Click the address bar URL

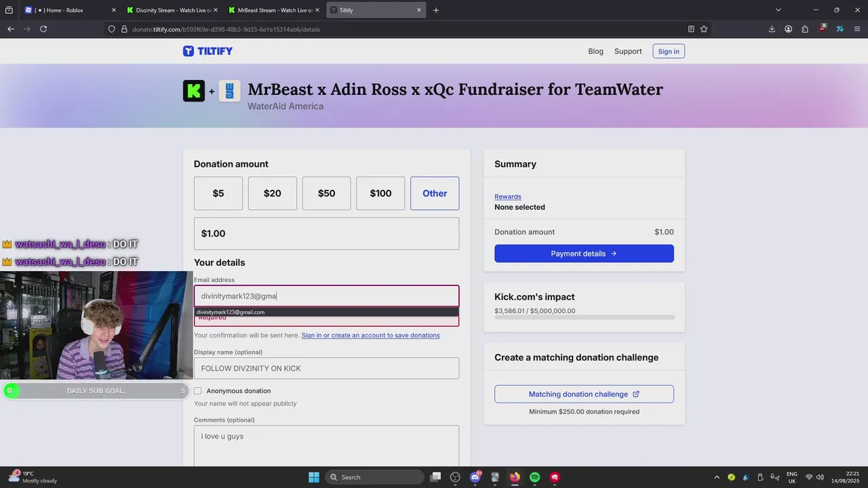(x=226, y=29)
